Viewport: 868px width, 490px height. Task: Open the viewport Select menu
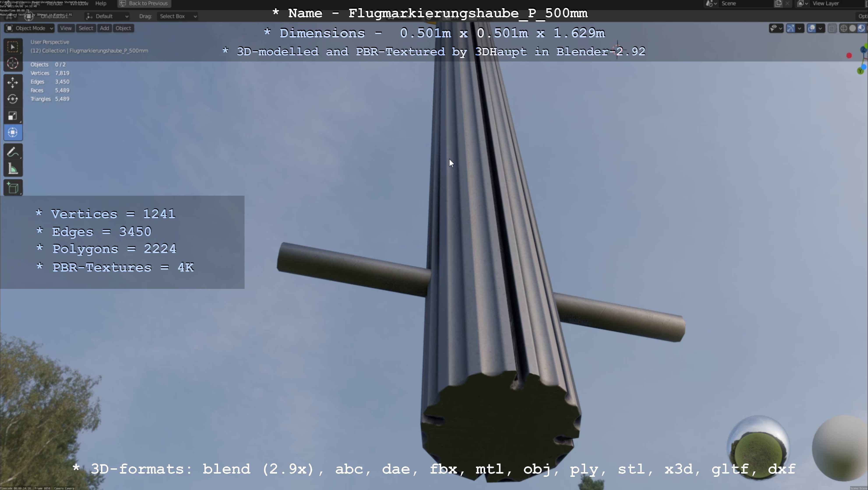pos(86,28)
